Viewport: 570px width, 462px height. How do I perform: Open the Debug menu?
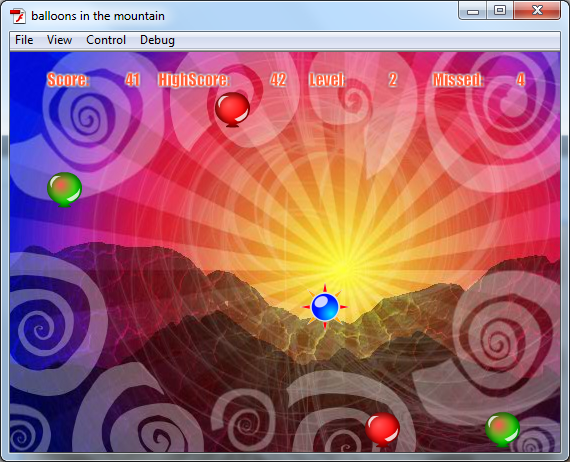[157, 40]
